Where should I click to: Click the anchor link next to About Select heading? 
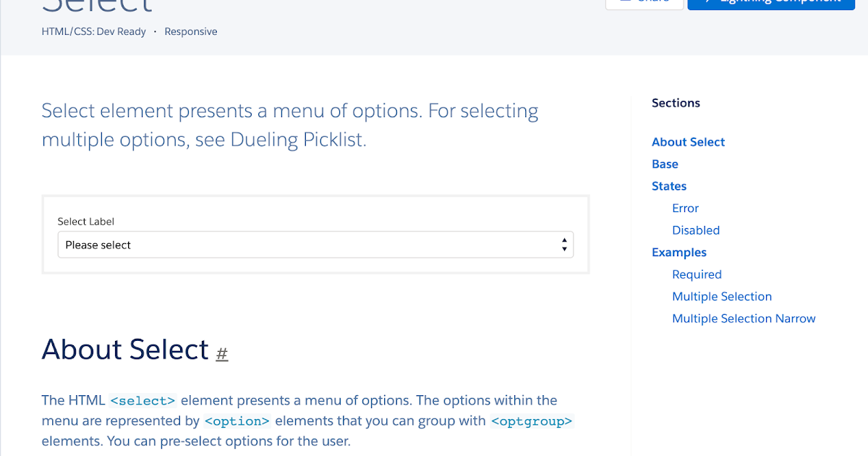221,354
